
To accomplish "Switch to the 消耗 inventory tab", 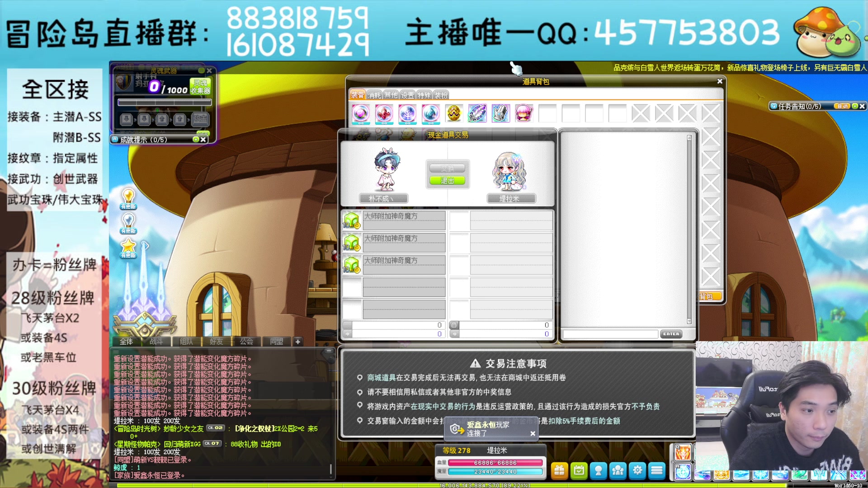I will (x=374, y=95).
